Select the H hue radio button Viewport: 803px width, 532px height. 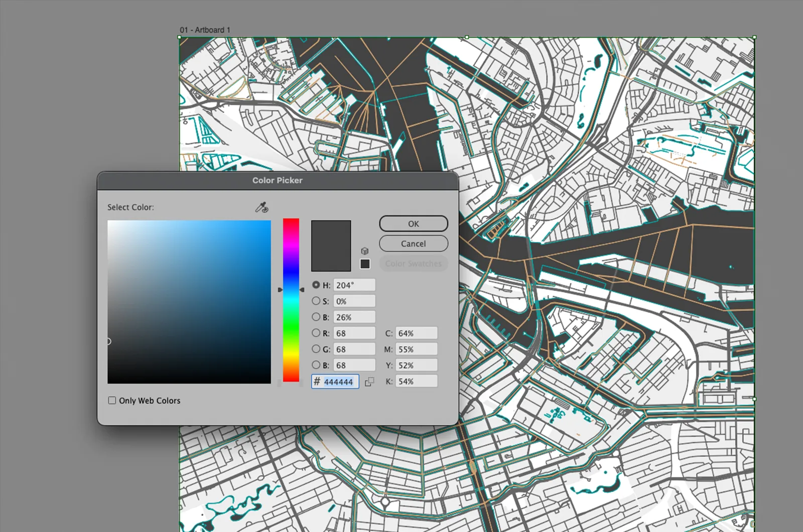coord(316,285)
